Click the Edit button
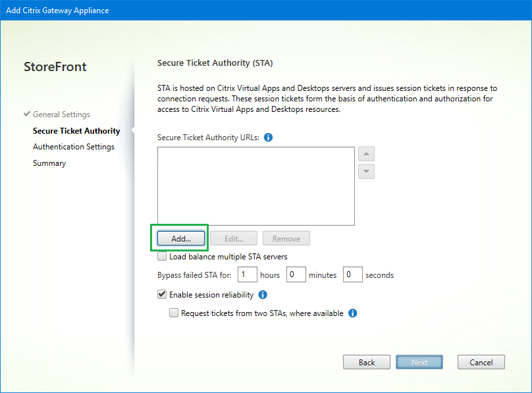 (234, 238)
